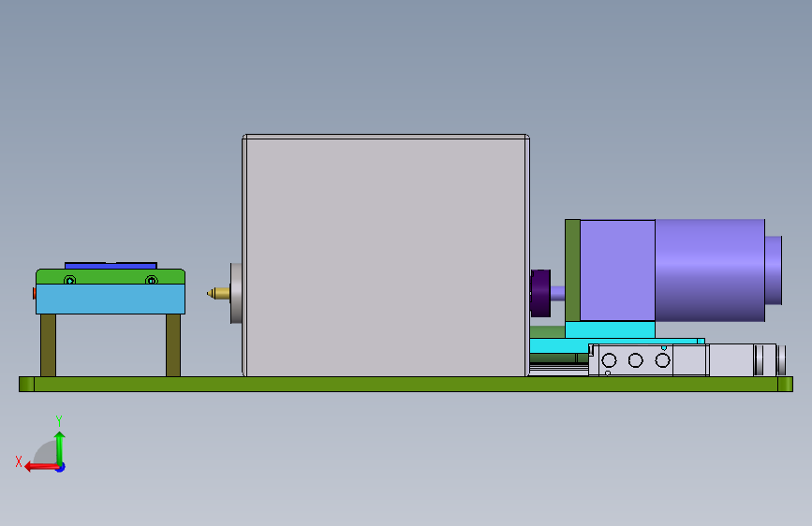The image size is (812, 526).
Task: Click the 'Y' axis label
Action: pos(59,420)
